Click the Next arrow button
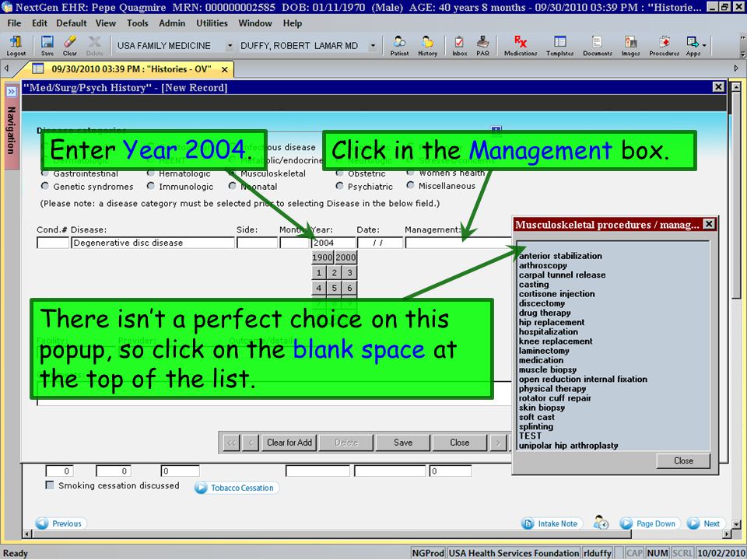Screen dimensions: 747x560 pyautogui.click(x=706, y=523)
